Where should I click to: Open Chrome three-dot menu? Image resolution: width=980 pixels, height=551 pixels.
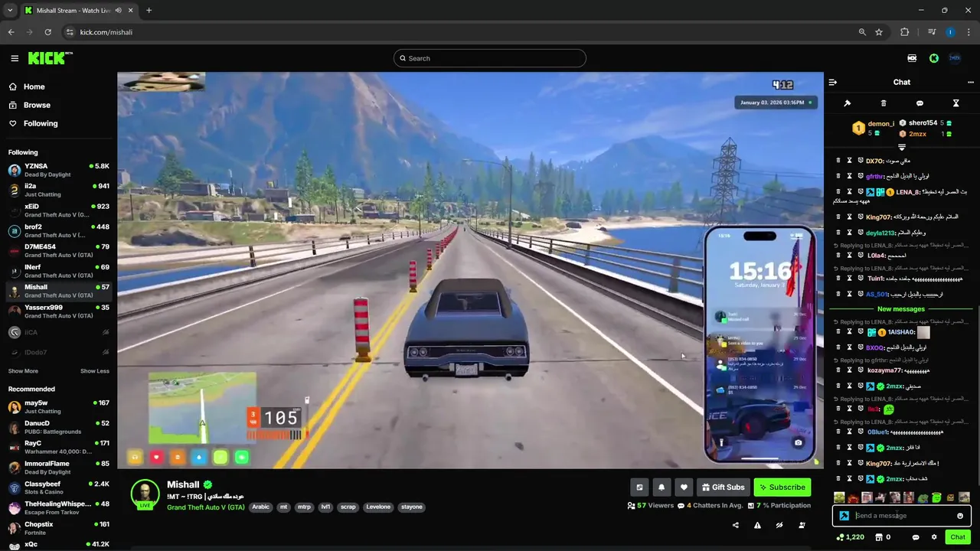[969, 32]
